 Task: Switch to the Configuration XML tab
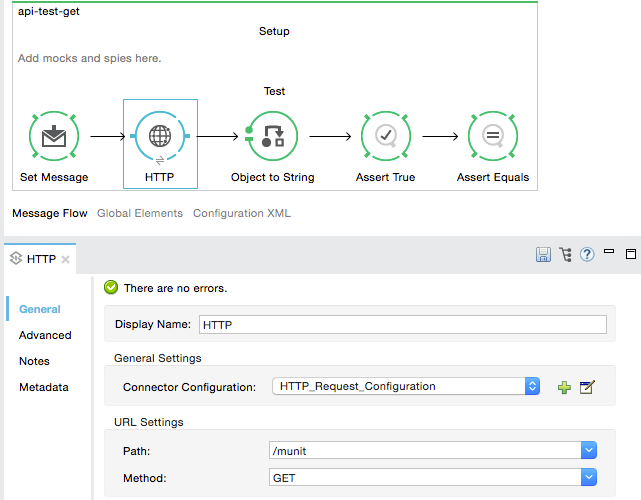(241, 213)
